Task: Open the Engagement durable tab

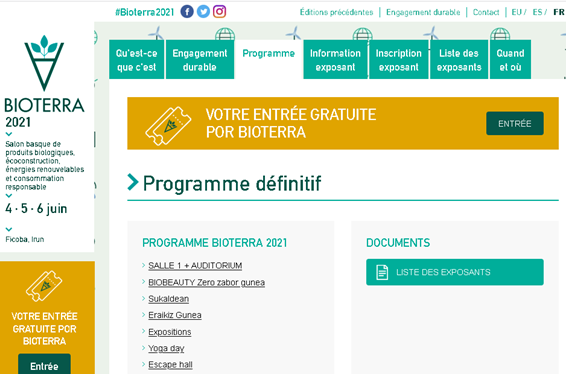Action: 200,60
